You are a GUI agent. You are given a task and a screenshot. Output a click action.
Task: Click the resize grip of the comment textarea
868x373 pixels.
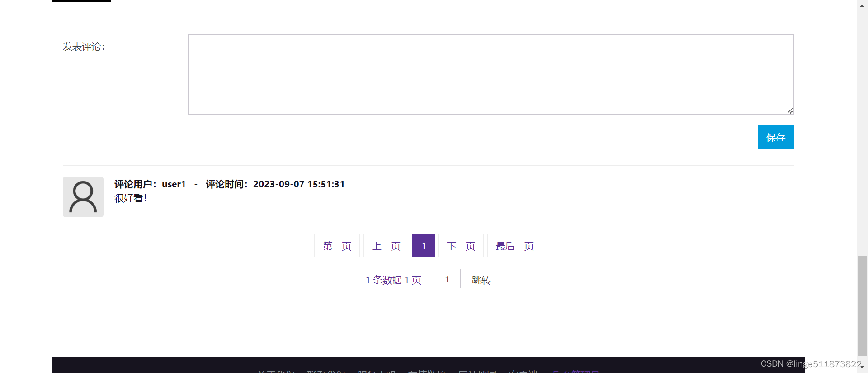click(790, 111)
